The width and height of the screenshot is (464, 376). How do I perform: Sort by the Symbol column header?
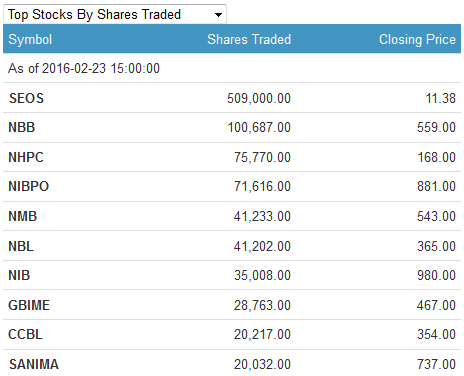tap(30, 40)
